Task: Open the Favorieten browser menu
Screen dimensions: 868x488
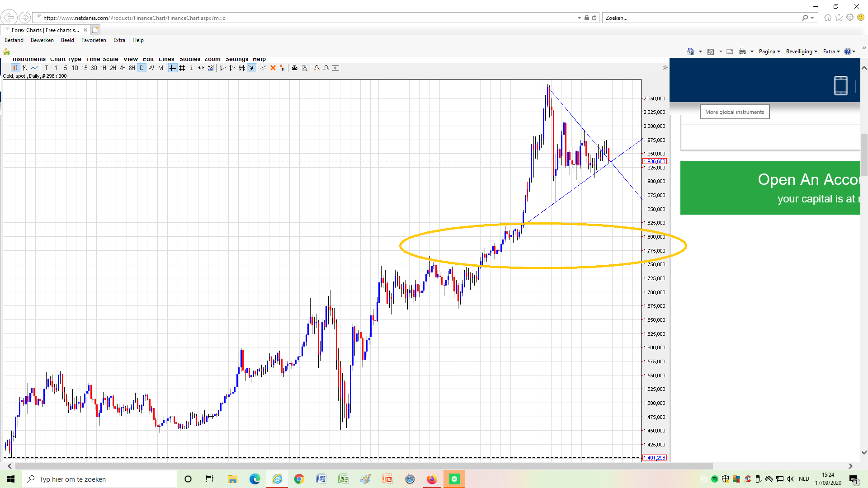Action: pyautogui.click(x=94, y=40)
